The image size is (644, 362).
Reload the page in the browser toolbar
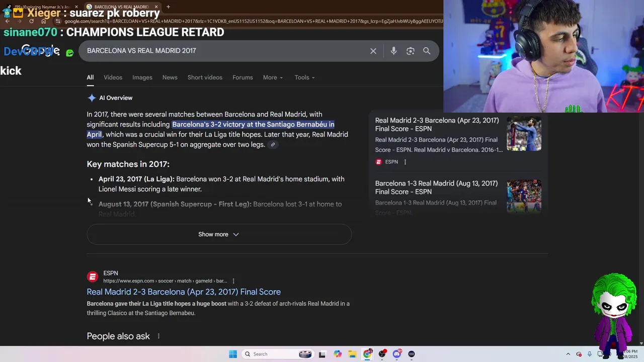(x=31, y=21)
